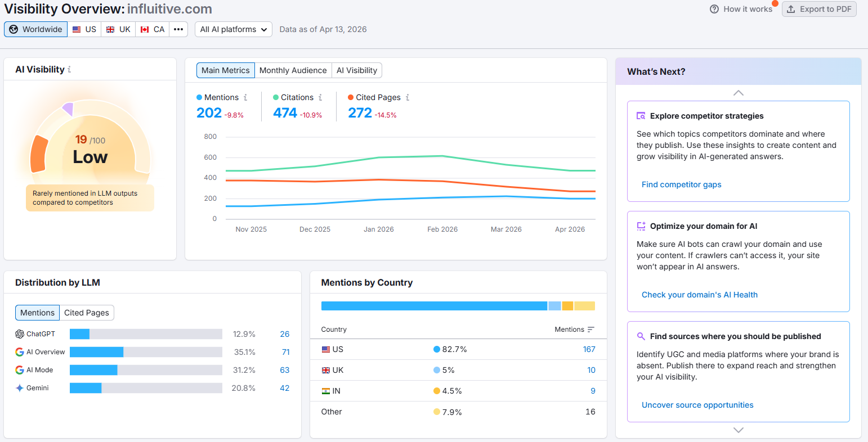868x442 pixels.
Task: Click the AI Mode Google icon
Action: 20,370
